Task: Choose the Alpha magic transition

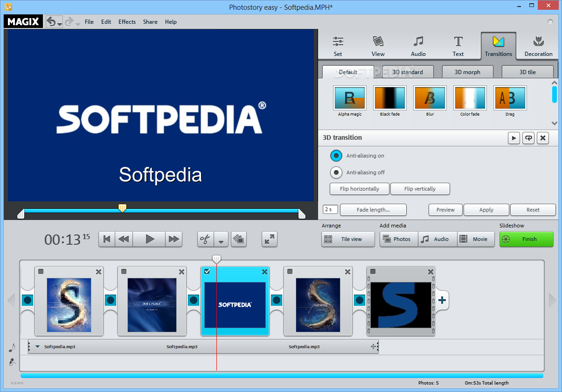Action: [350, 101]
